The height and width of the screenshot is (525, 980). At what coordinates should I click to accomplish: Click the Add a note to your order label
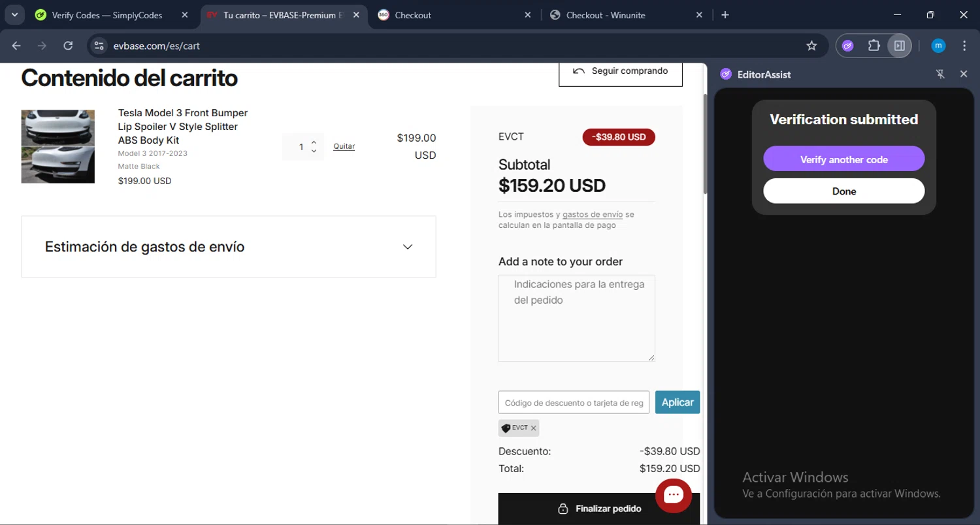(x=561, y=262)
